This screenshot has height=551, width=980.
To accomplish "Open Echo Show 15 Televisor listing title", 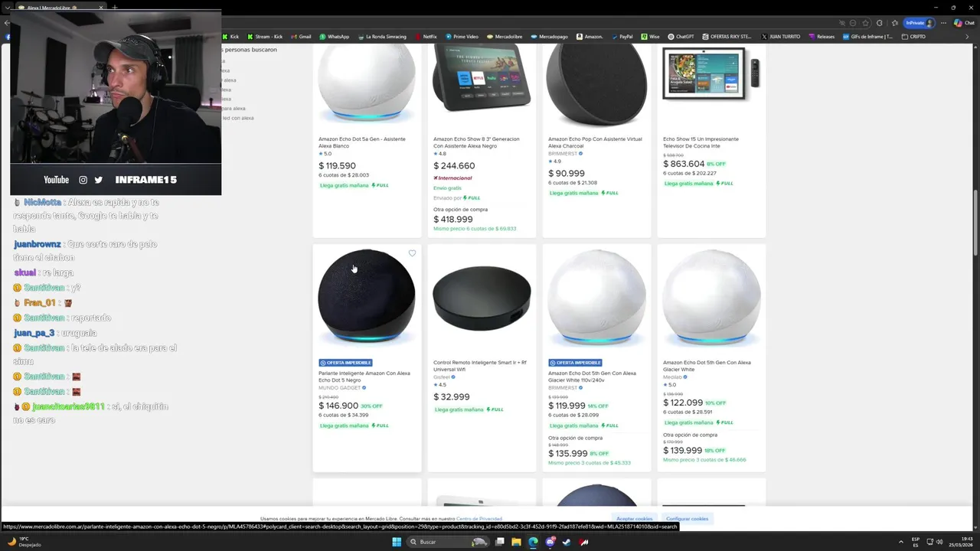I will click(701, 142).
